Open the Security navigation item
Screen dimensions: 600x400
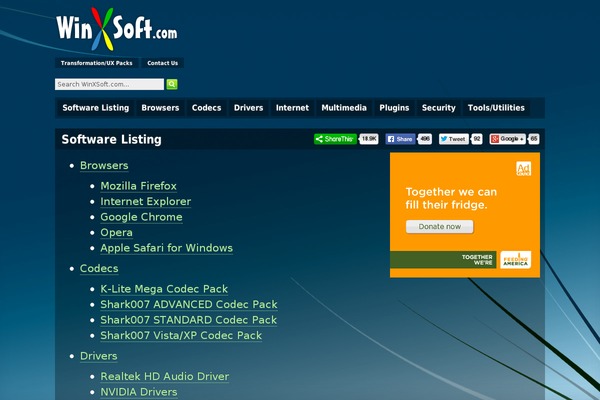pos(439,108)
